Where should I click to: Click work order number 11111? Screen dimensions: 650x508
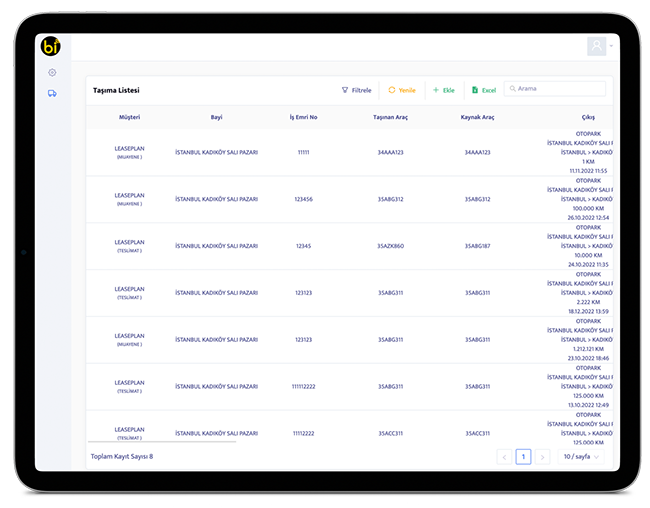click(303, 153)
